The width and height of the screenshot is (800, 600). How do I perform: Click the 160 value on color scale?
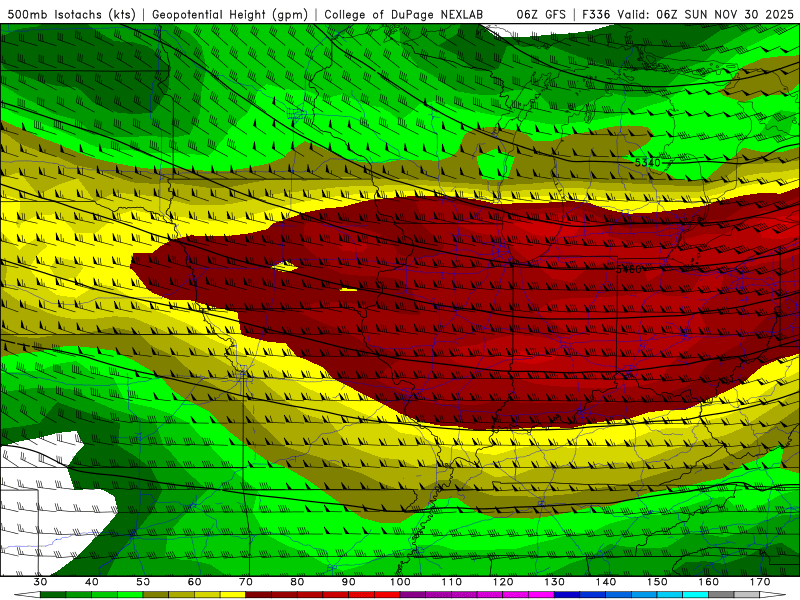709,582
